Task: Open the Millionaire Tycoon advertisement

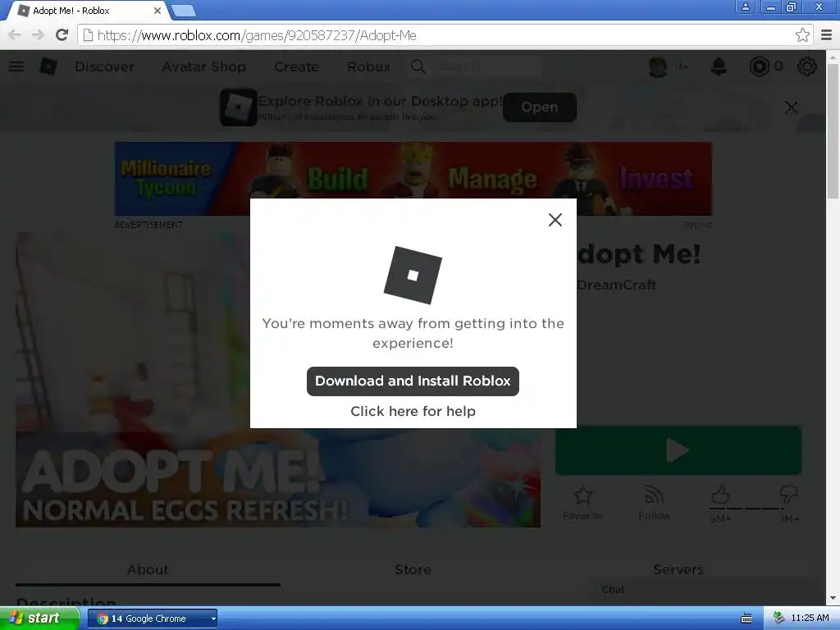Action: point(413,178)
